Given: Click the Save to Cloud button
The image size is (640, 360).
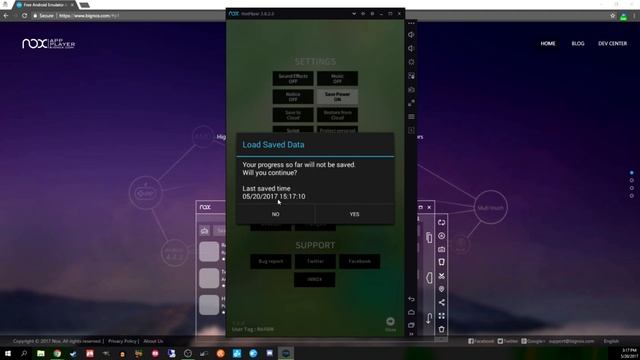Looking at the screenshot, I should (293, 115).
